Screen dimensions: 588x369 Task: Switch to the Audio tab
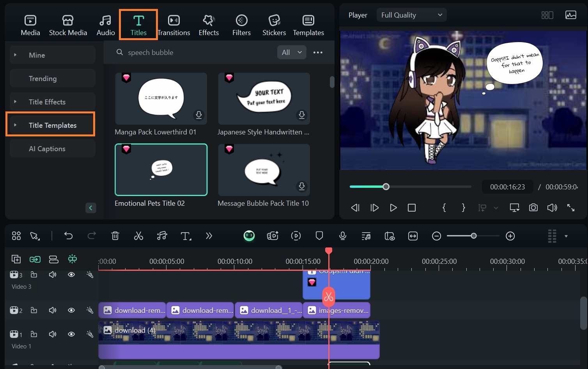click(106, 25)
